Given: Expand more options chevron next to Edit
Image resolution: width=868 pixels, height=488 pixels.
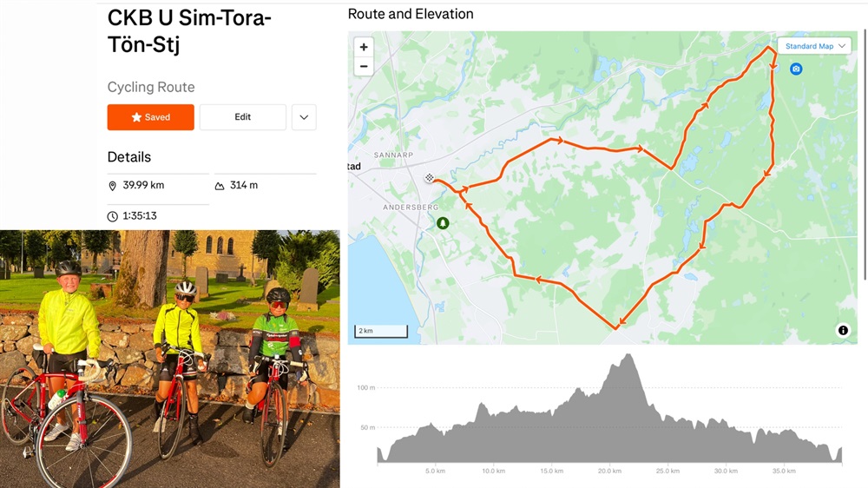Looking at the screenshot, I should pos(304,117).
